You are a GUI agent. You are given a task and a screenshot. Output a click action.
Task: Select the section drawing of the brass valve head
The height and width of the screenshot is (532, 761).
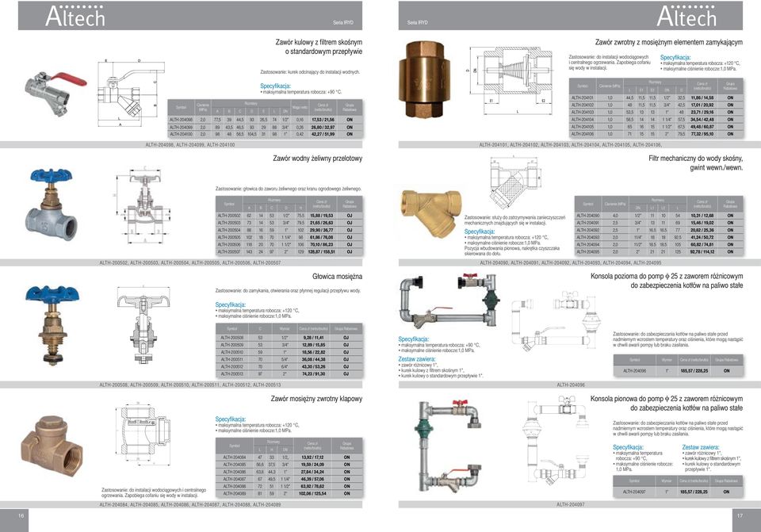[143, 325]
